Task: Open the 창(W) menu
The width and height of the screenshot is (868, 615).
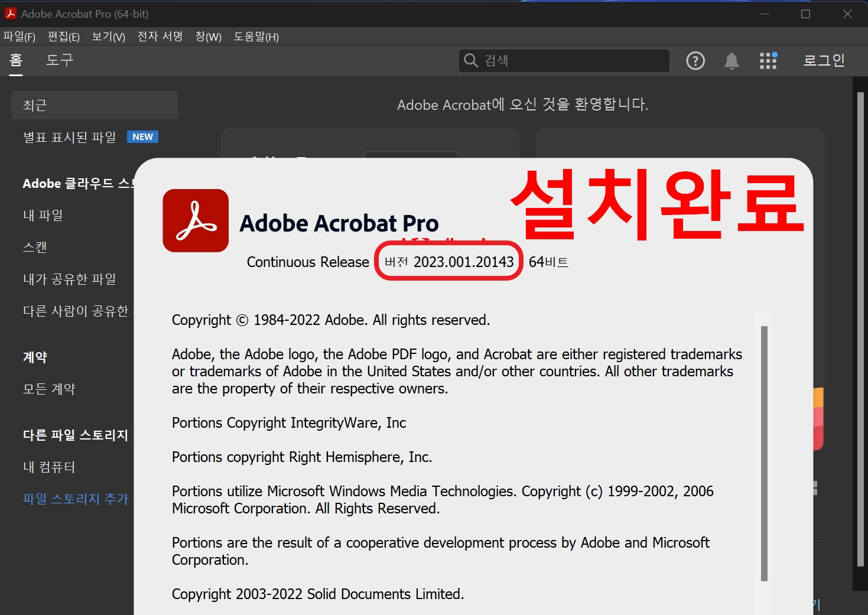Action: point(209,37)
